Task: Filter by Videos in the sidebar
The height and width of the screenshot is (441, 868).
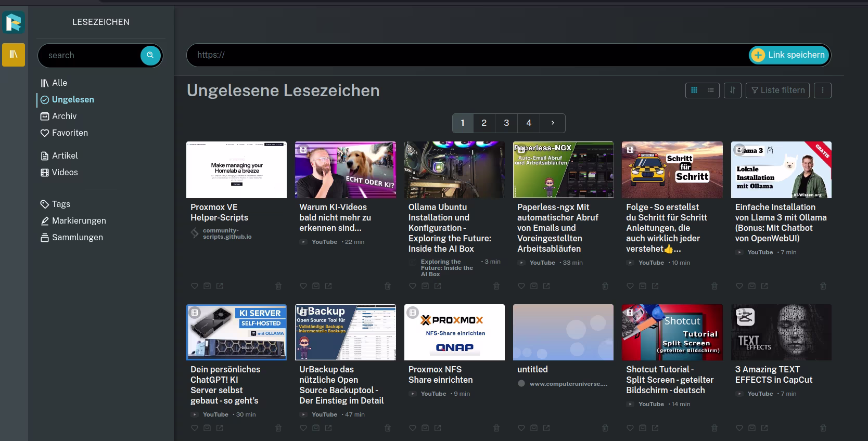Action: pos(59,172)
